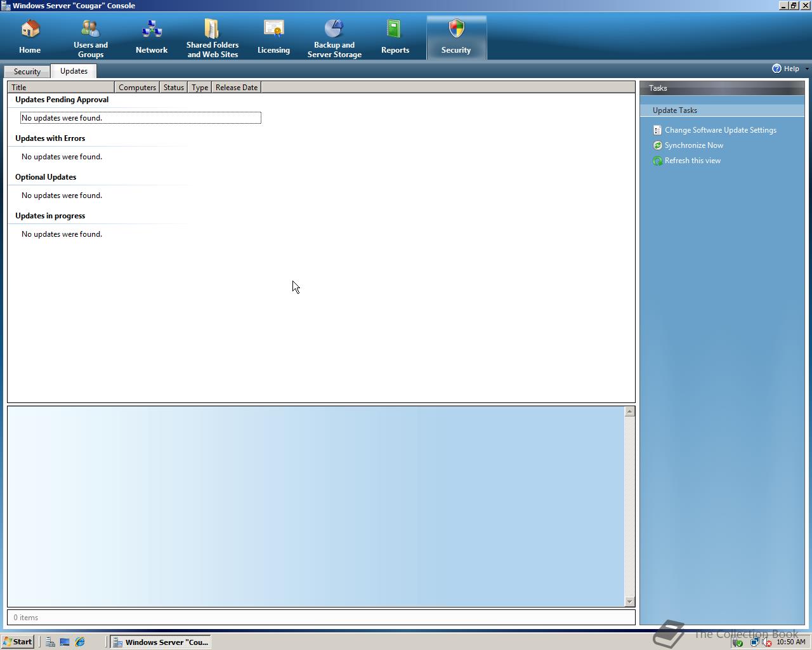The height and width of the screenshot is (650, 812).
Task: Sort by the Release Date column header
Action: [x=237, y=87]
